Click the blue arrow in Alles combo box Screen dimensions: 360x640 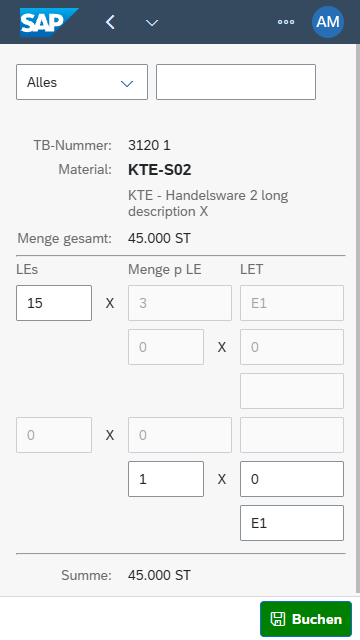(x=127, y=84)
